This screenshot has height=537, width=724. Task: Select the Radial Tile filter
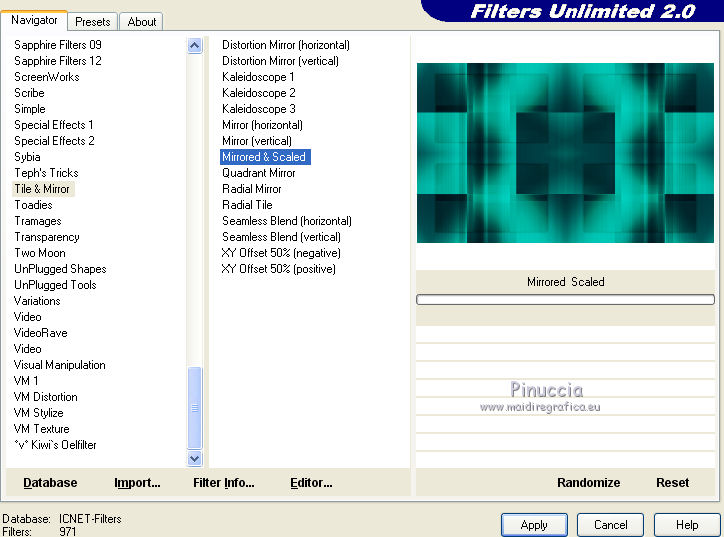pyautogui.click(x=247, y=205)
